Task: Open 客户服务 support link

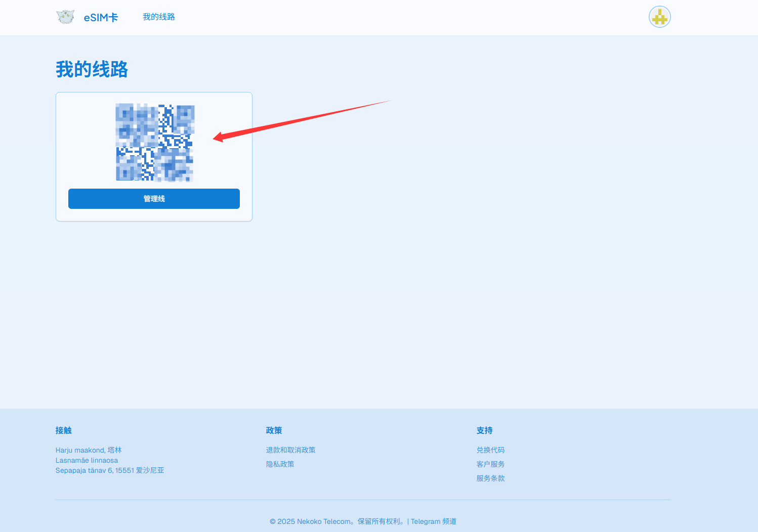Action: [490, 464]
